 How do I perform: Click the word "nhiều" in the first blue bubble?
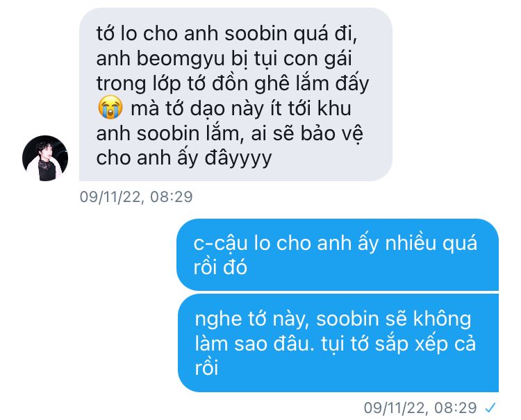pos(411,242)
